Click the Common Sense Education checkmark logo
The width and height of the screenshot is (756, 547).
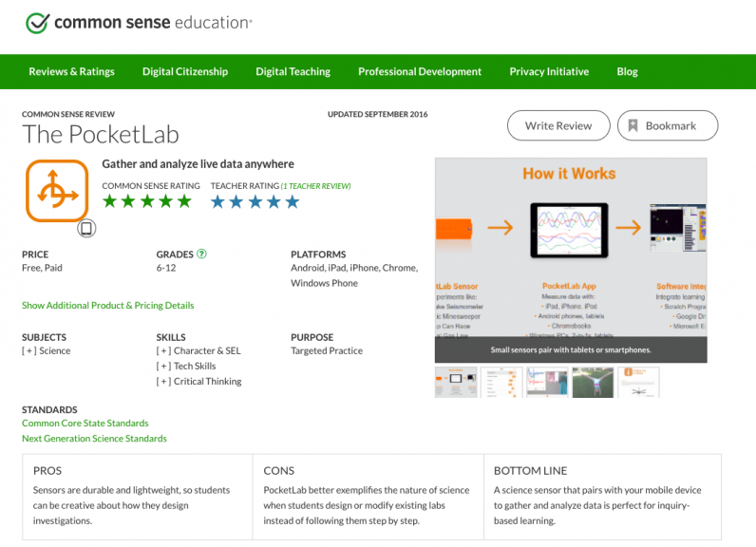pos(37,22)
